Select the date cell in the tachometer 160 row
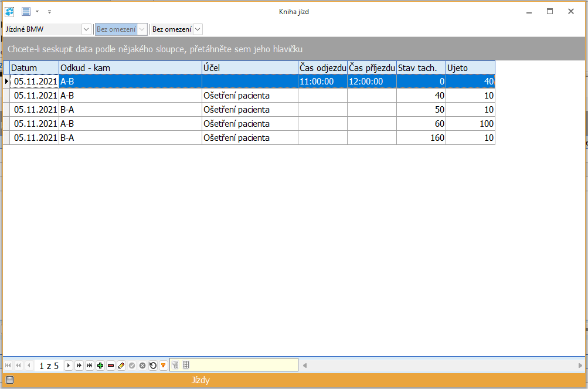Image resolution: width=588 pixels, height=389 pixels. [x=35, y=138]
